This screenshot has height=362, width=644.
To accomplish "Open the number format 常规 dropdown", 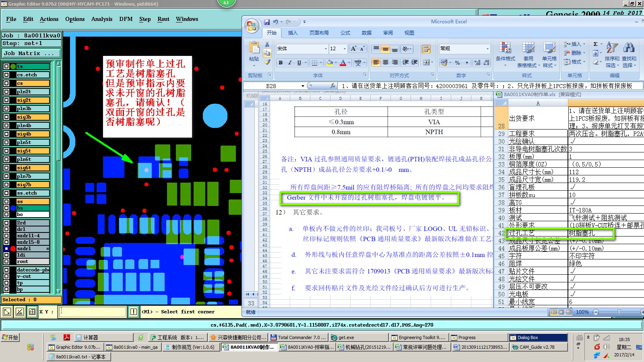I will [x=487, y=49].
